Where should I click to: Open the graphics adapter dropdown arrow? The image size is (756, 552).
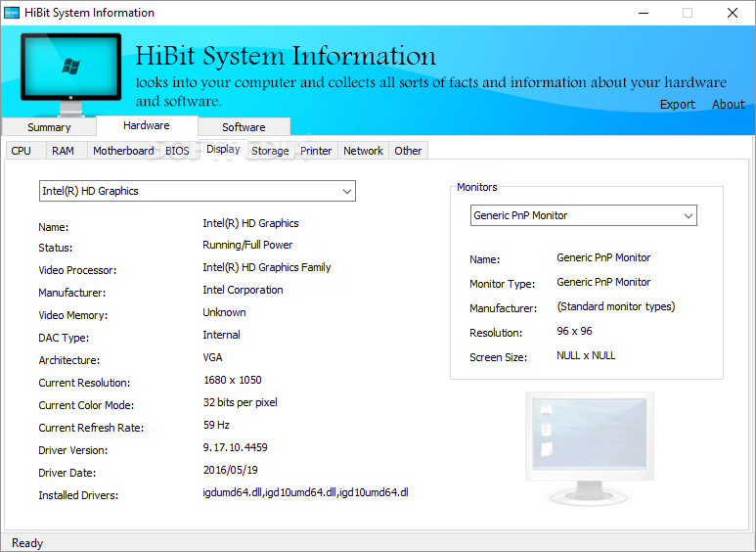(x=346, y=192)
